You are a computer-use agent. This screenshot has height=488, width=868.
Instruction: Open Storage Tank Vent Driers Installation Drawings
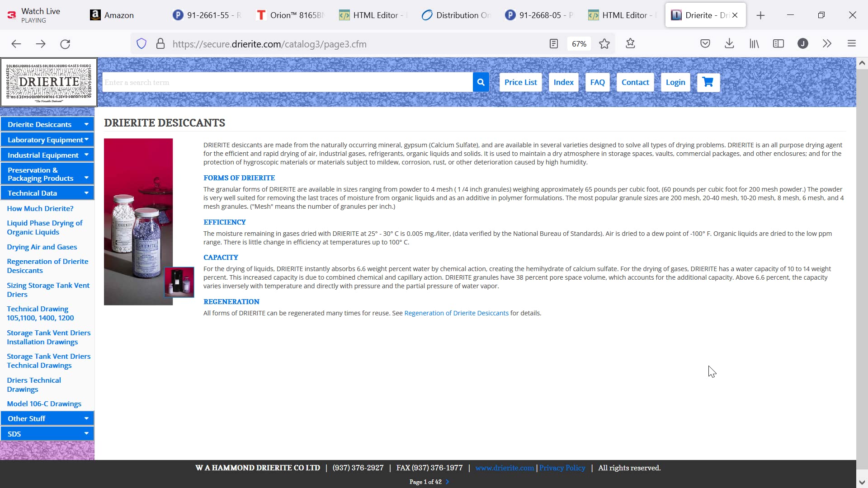tap(48, 337)
